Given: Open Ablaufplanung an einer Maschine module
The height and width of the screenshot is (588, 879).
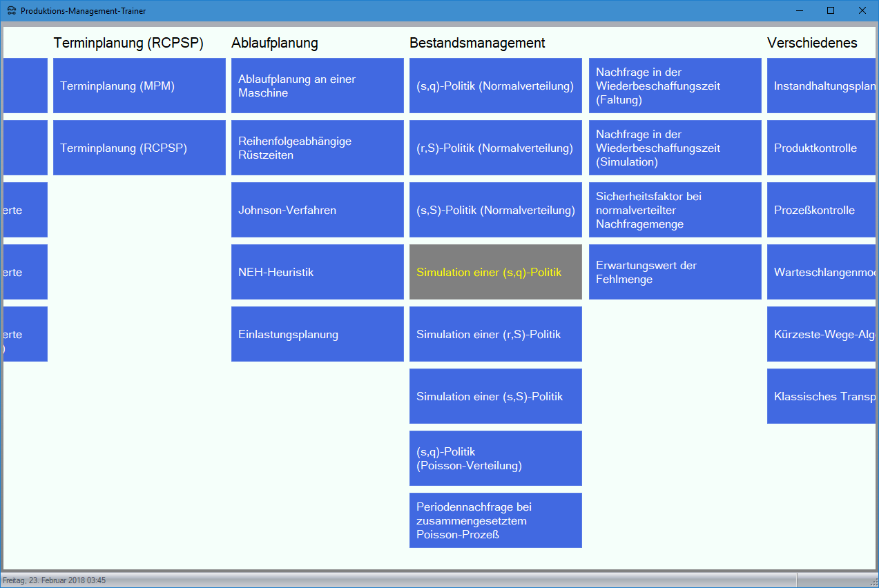Looking at the screenshot, I should 317,86.
